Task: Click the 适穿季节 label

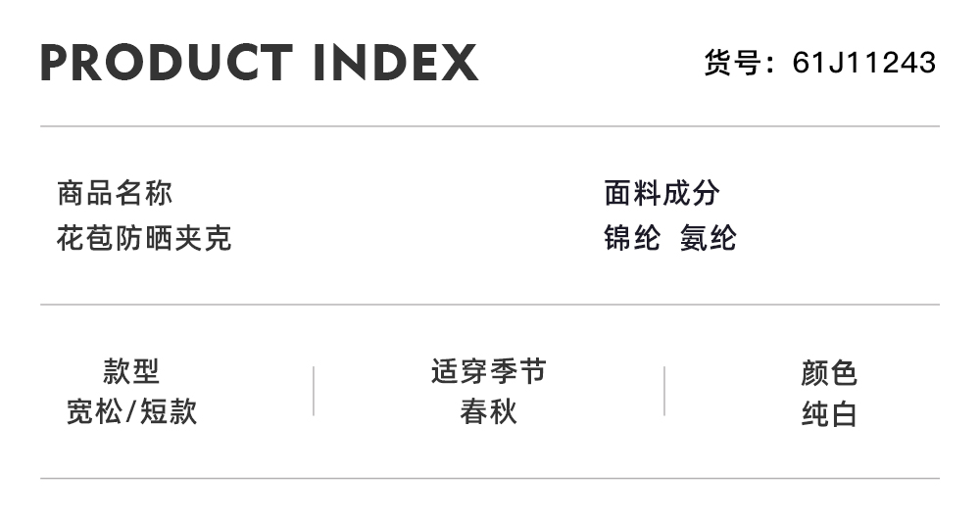Action: pyautogui.click(x=488, y=372)
